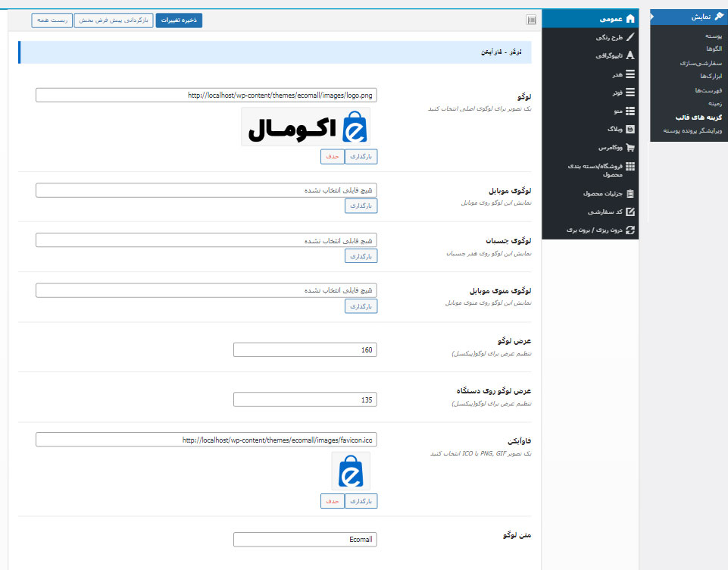
Task: Click the typography letter A icon
Action: tap(630, 55)
